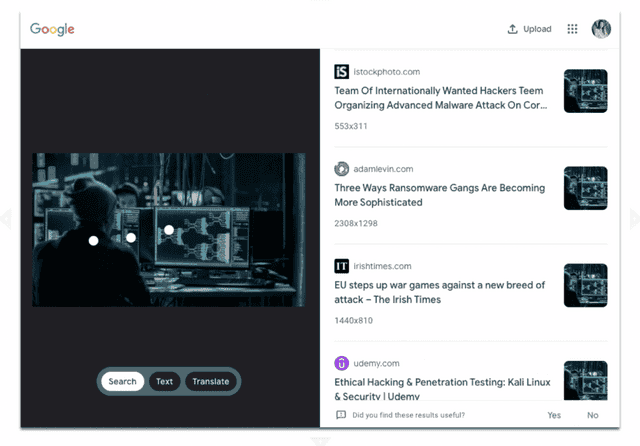Click the Irish Times favicon
This screenshot has height=446, width=640.
point(342,266)
